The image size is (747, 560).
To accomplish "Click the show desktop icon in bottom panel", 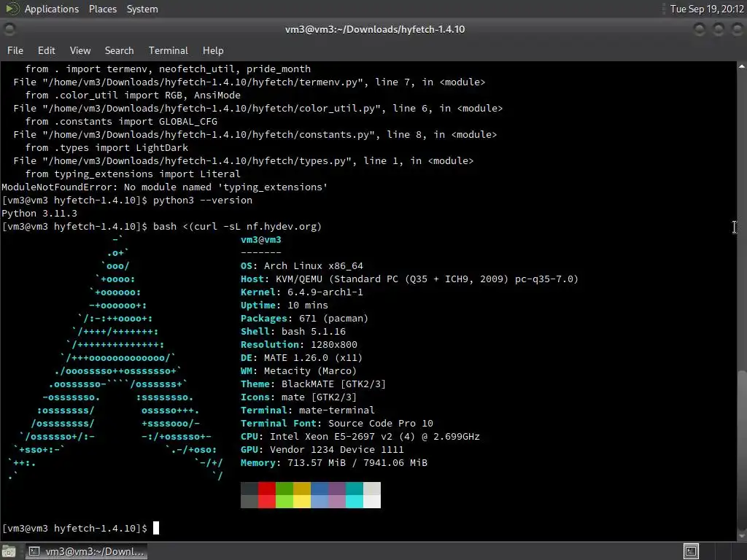I will click(x=9, y=551).
